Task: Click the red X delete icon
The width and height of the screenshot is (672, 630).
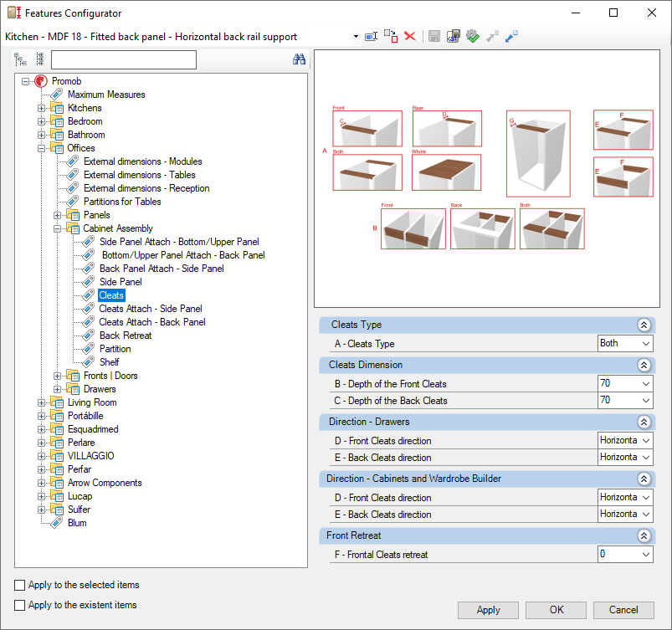Action: coord(410,37)
